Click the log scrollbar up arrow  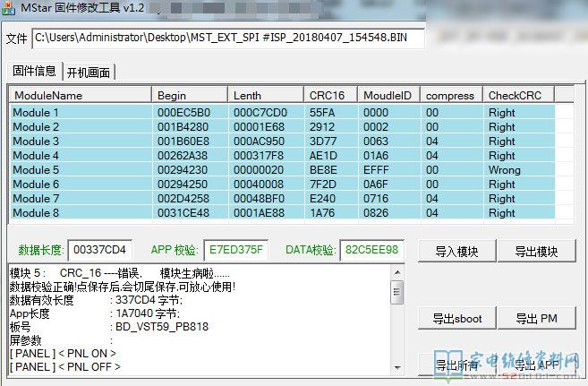coord(396,272)
